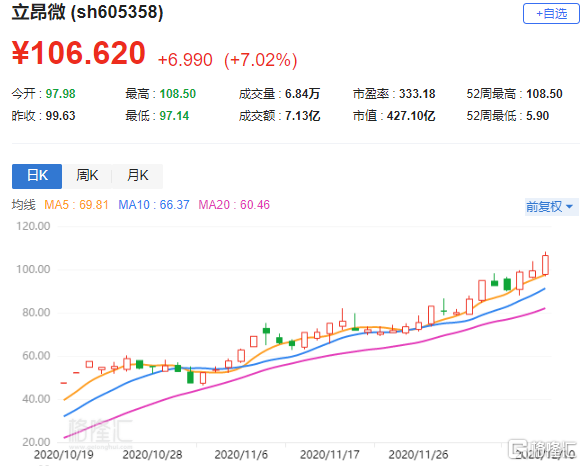Screen dimensions: 583x466
Task: Add stock via +自选 button
Action: 551,14
